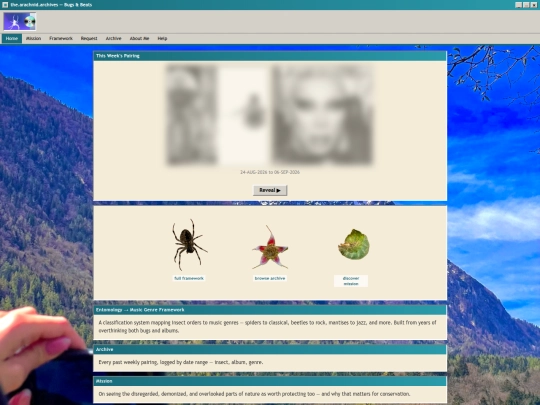Go to the Mission nav item
The width and height of the screenshot is (540, 405).
tap(33, 38)
